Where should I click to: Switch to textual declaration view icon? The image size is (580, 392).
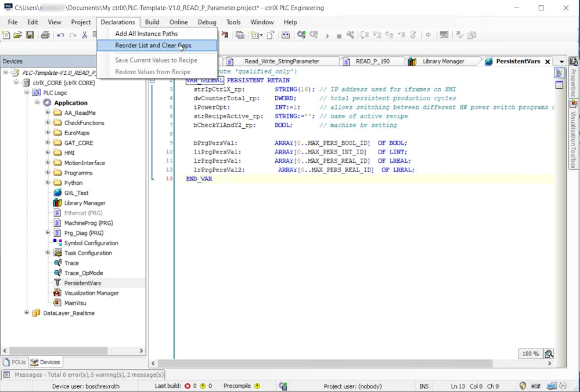pyautogui.click(x=559, y=73)
